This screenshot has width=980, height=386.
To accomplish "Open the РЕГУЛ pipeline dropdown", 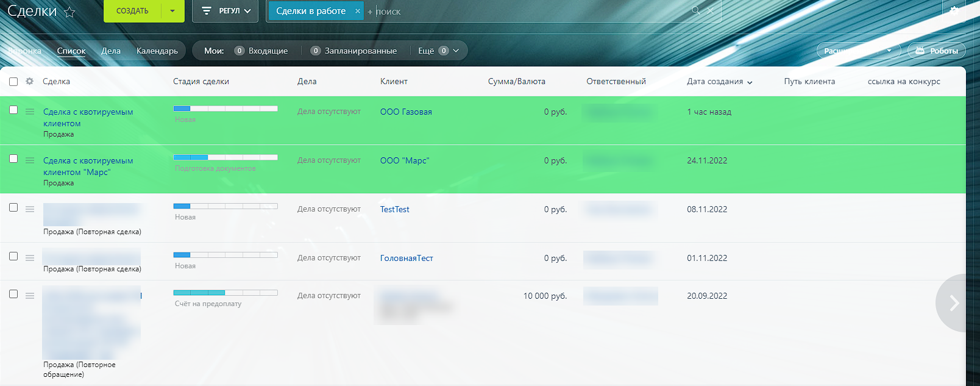I will pyautogui.click(x=225, y=11).
